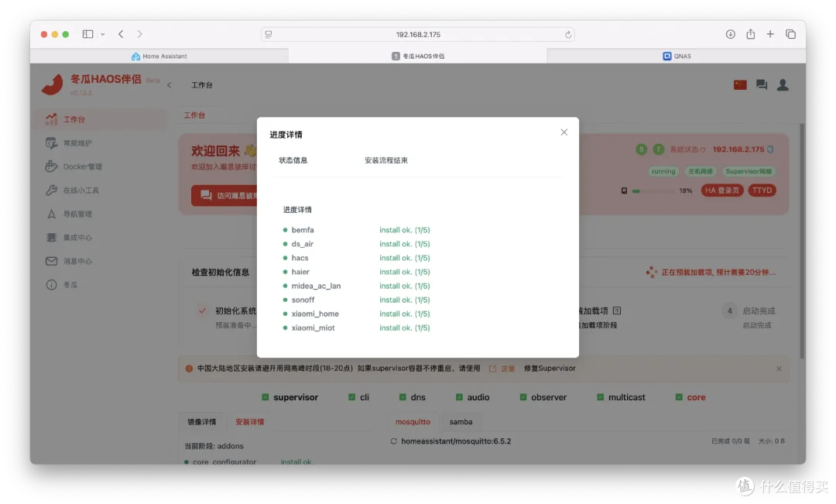Click the xiaomi_miot row in dialog
The width and height of the screenshot is (836, 504).
356,328
